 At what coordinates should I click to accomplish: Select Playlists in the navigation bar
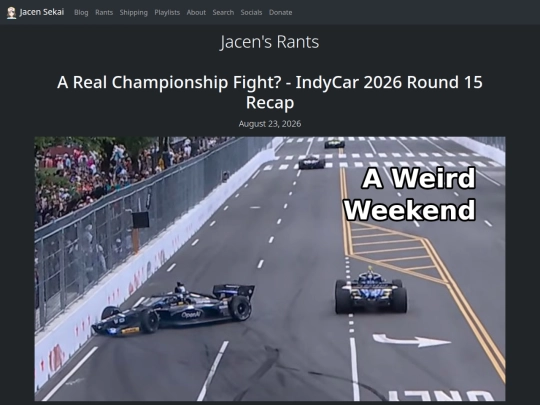167,12
